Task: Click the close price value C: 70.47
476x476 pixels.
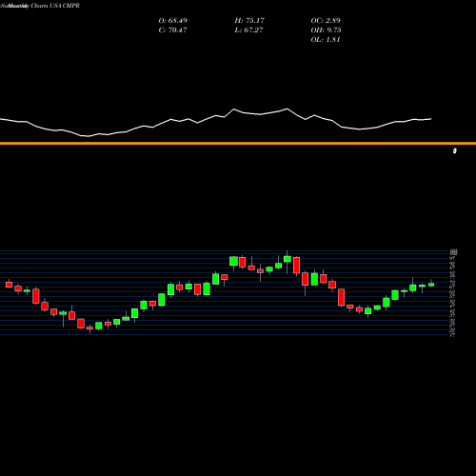Action: tap(172, 30)
